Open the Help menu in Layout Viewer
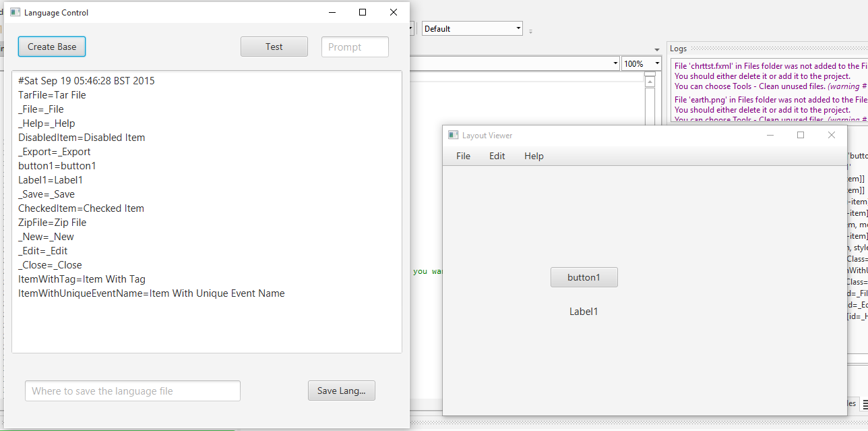 click(x=534, y=156)
